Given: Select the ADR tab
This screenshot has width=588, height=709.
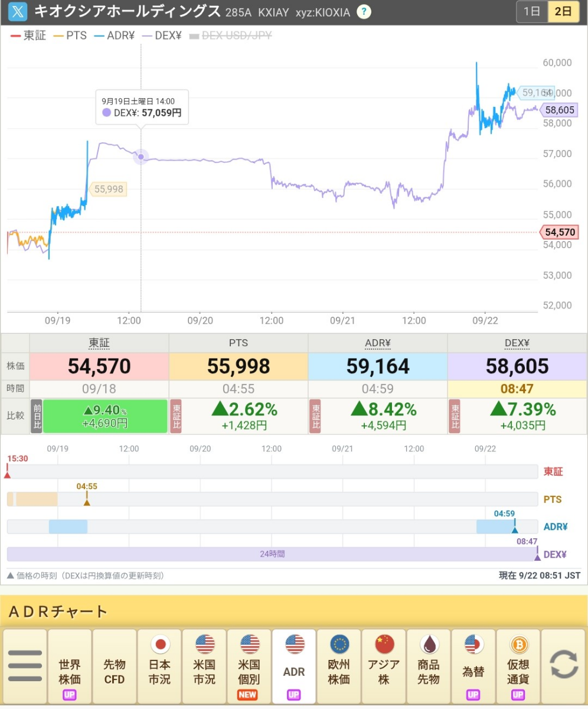Looking at the screenshot, I should click(294, 666).
